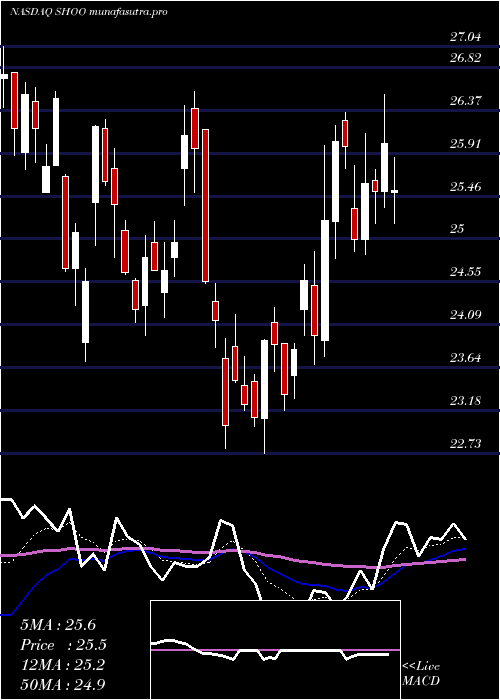Viewport: 500px width, 700px height.
Task: Select the 27.04 price level label
Action: tap(466, 37)
